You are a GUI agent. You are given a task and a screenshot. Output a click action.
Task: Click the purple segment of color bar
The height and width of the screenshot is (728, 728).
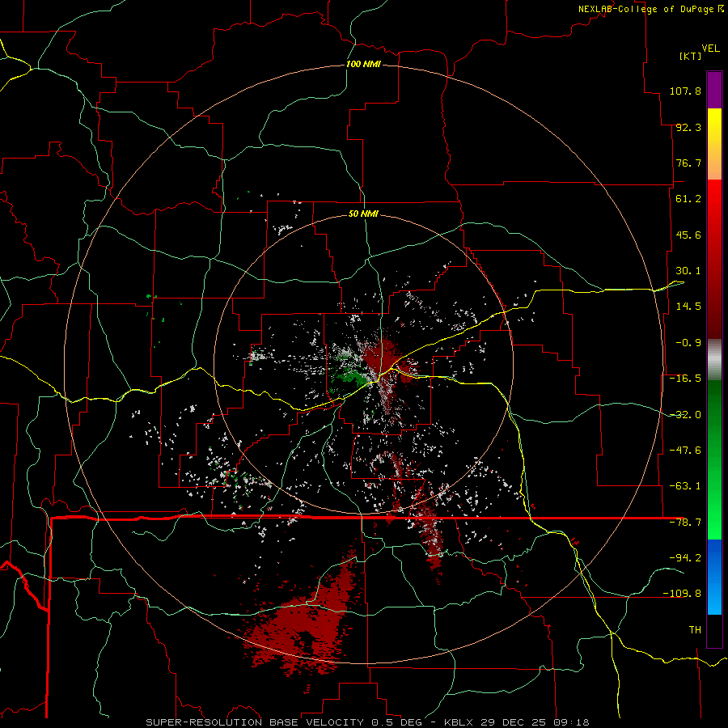click(714, 90)
